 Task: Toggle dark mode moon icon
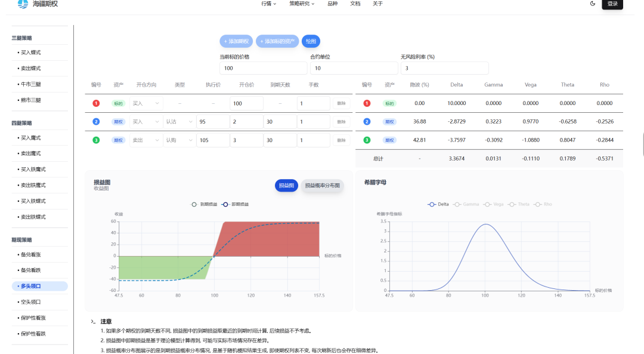(x=593, y=4)
